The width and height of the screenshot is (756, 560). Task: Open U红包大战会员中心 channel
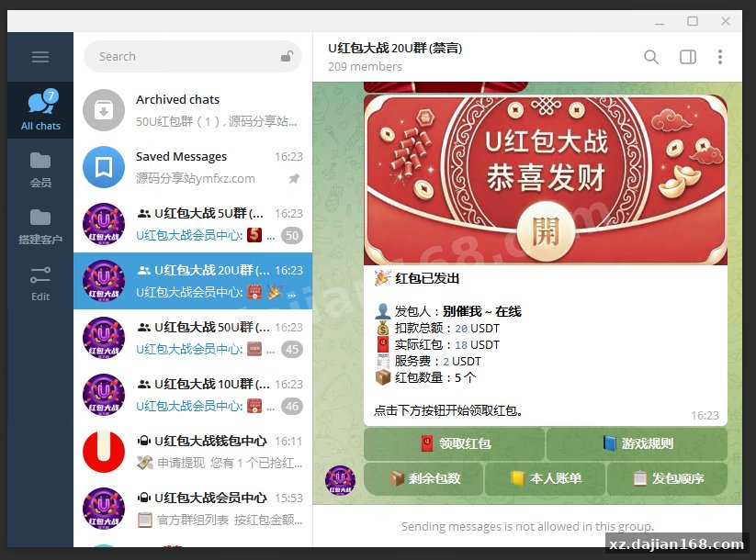193,509
